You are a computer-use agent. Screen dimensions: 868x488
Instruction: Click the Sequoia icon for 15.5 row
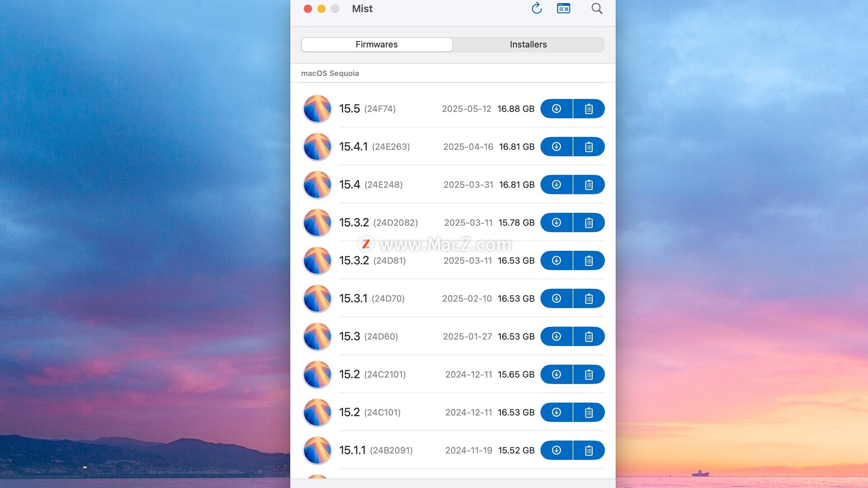coord(317,109)
